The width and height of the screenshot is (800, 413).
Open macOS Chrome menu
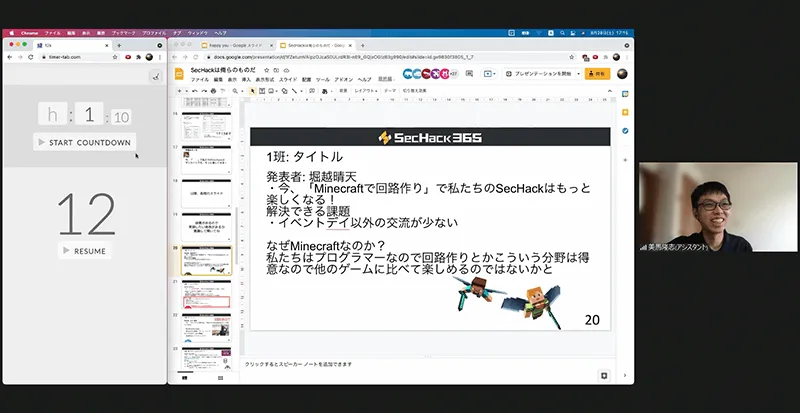point(30,33)
